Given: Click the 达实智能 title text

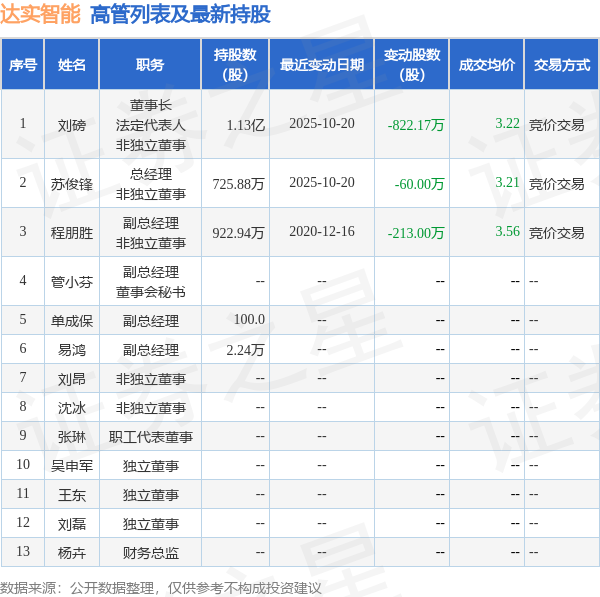Looking at the screenshot, I should [41, 14].
